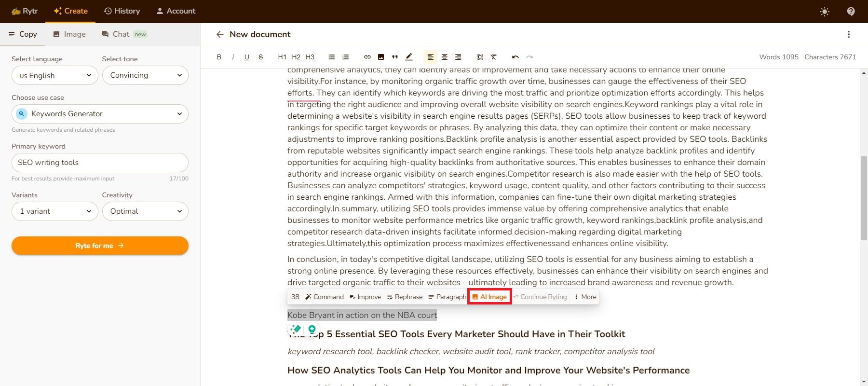Click the Primary keyword input field

tap(100, 163)
